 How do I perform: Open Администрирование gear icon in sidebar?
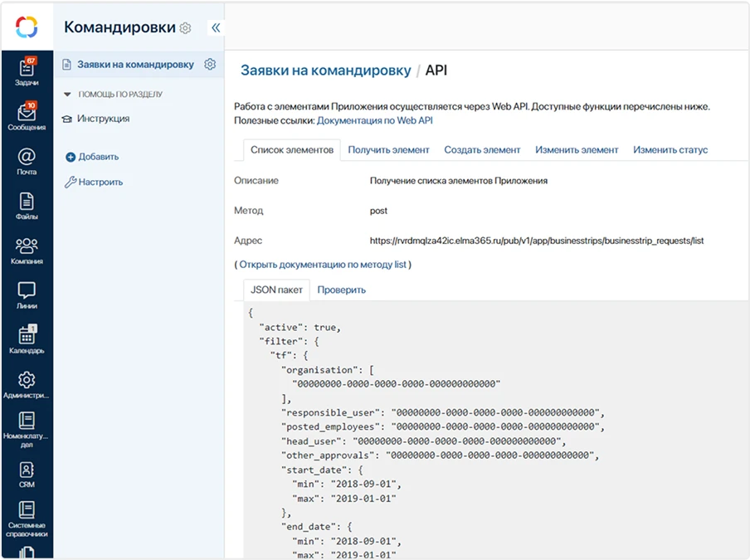[27, 384]
